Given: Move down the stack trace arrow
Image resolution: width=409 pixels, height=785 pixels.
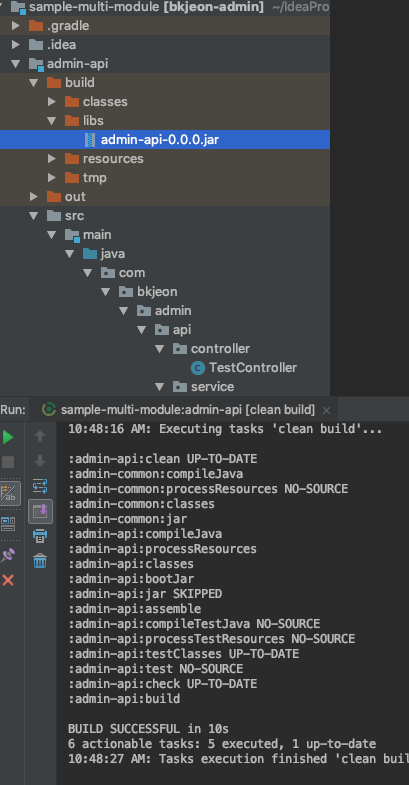Looking at the screenshot, I should click(40, 461).
